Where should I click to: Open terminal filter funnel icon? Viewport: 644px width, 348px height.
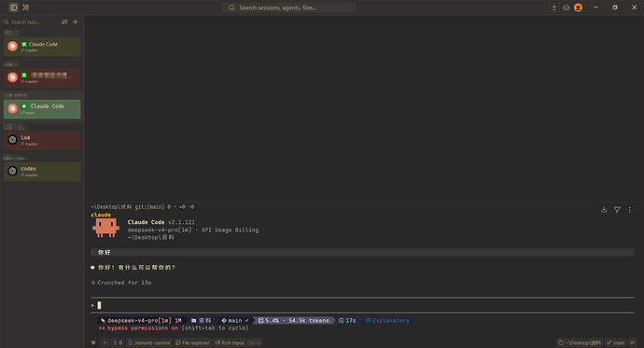pyautogui.click(x=617, y=210)
